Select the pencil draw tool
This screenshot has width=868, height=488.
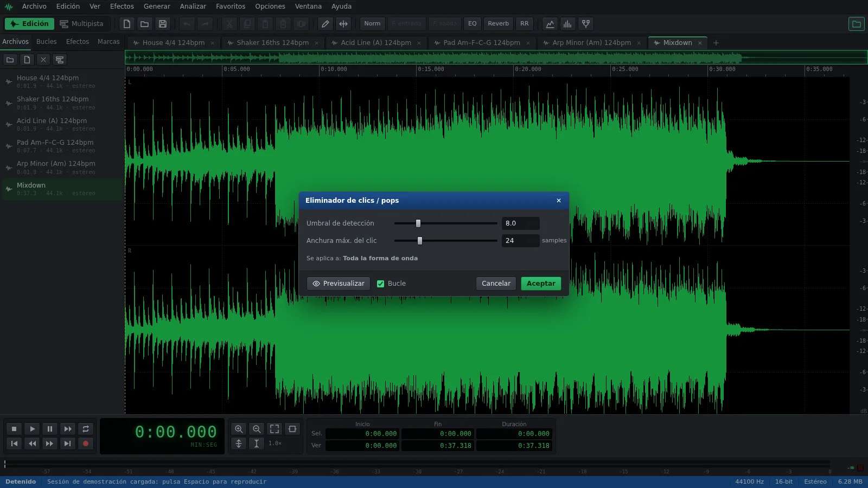coord(325,24)
